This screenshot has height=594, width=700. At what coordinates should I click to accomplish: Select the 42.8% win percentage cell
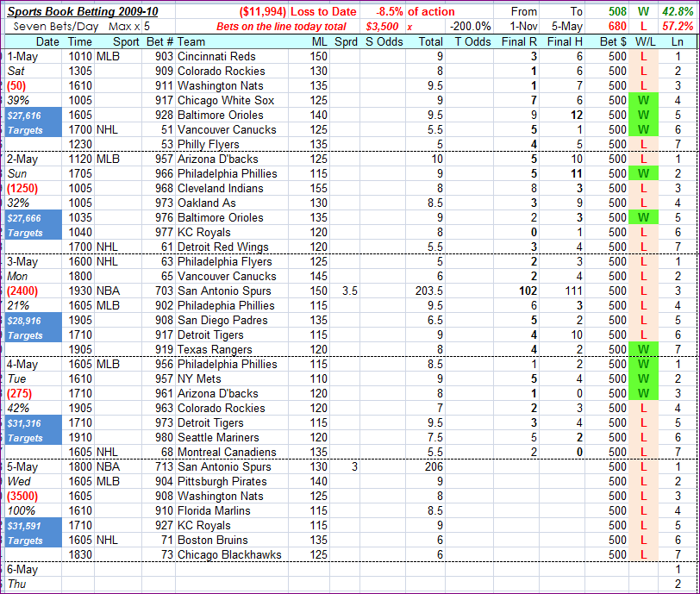[678, 11]
